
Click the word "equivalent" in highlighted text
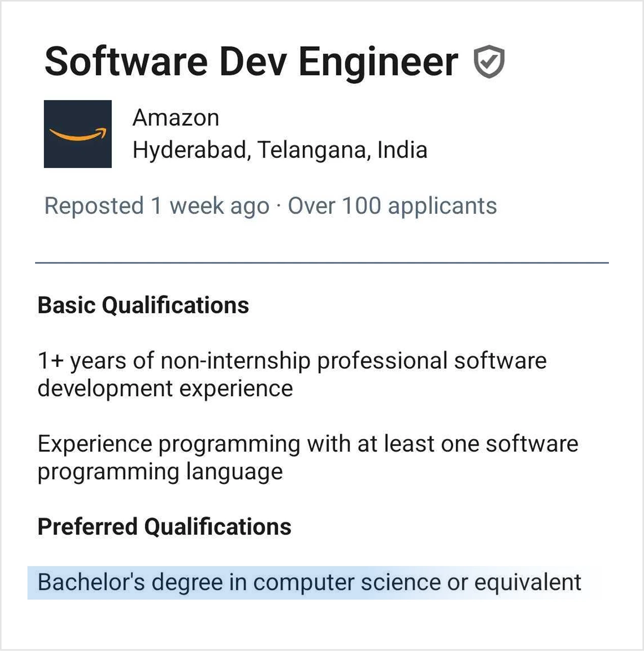(528, 583)
